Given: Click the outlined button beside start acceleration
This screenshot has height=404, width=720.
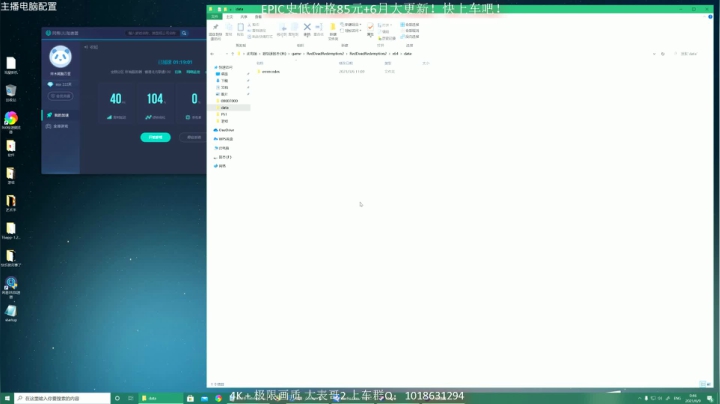Looking at the screenshot, I should click(x=193, y=137).
